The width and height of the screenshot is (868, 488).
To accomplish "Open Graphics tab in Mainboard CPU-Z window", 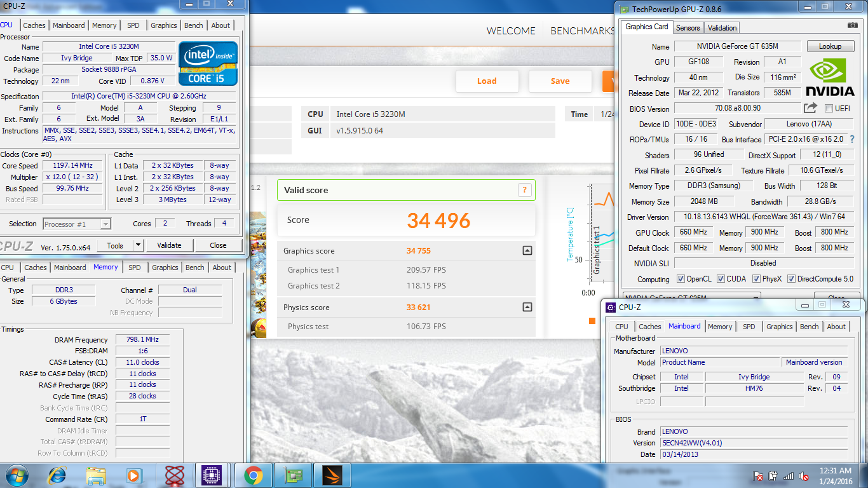I will [779, 327].
